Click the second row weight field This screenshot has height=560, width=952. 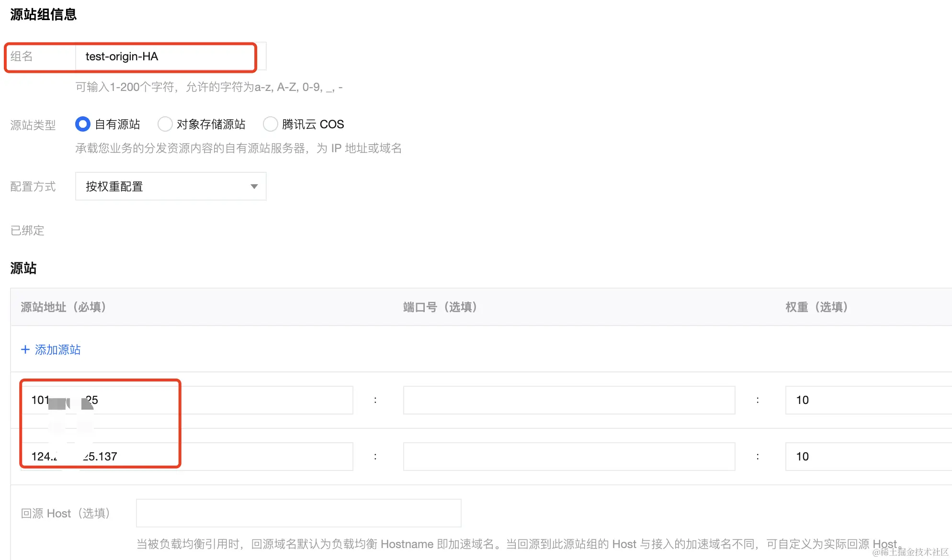click(867, 457)
